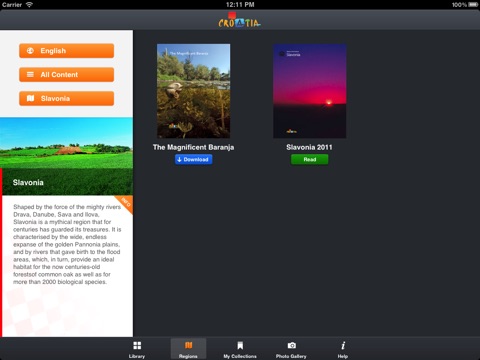Switch to the Library tab

tap(137, 349)
